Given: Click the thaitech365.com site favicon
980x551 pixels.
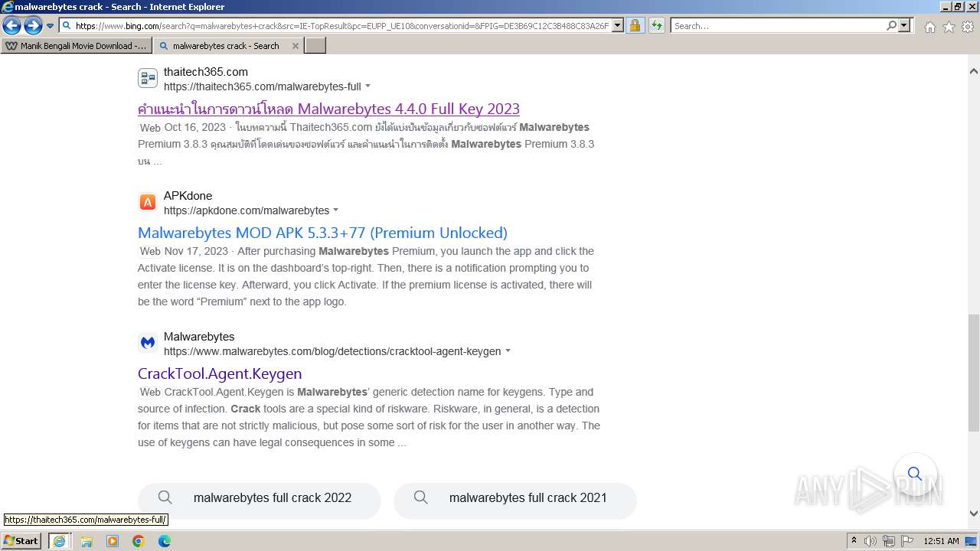Looking at the screenshot, I should (x=148, y=78).
